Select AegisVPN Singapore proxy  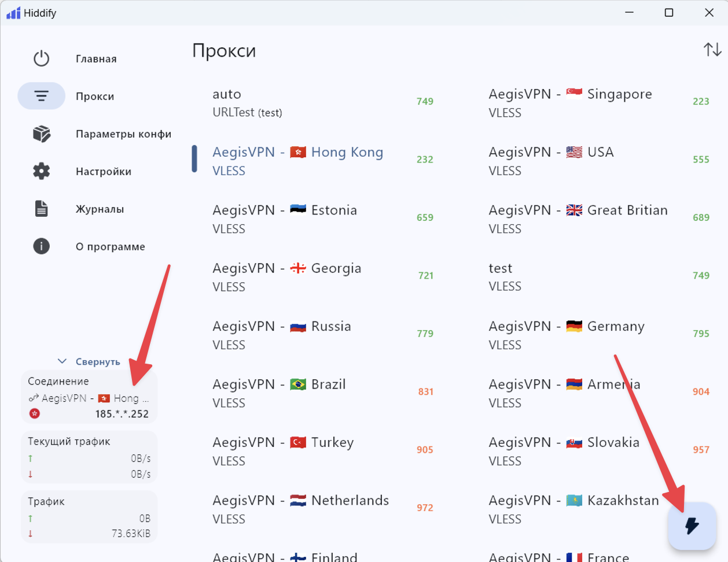point(599,102)
